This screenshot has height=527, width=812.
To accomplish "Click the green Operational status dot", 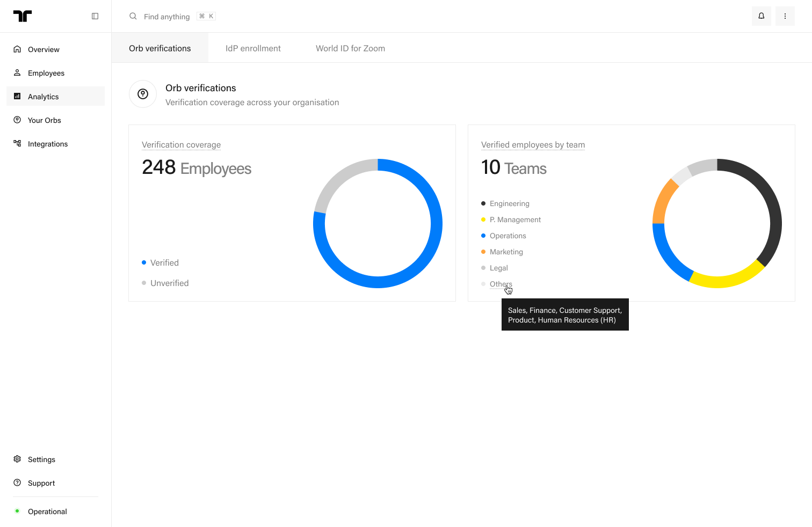I will pyautogui.click(x=17, y=511).
